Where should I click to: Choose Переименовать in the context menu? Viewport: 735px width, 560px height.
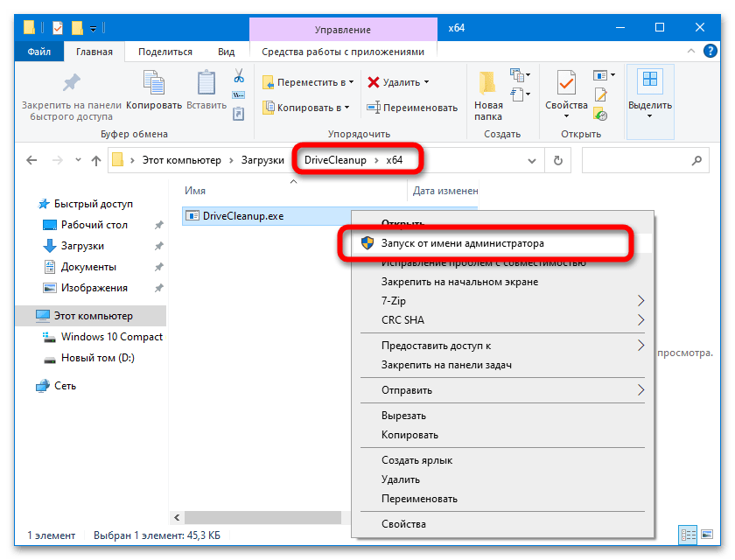(502, 499)
